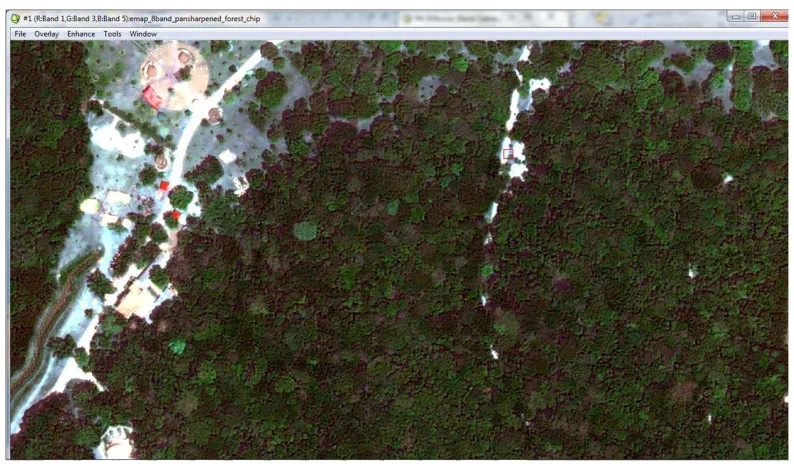Click the window title bar text
Viewport: 794px width, 466px height.
(x=142, y=19)
